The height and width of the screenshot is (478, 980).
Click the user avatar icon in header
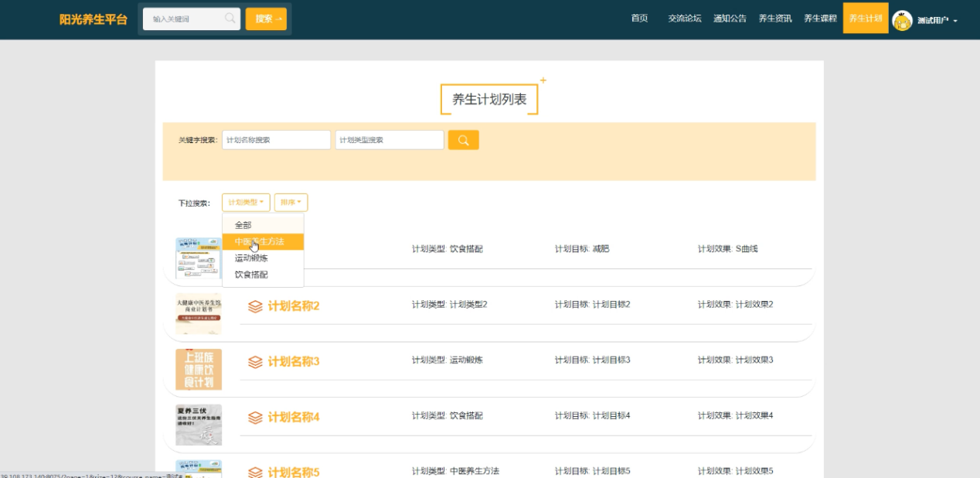coord(902,20)
